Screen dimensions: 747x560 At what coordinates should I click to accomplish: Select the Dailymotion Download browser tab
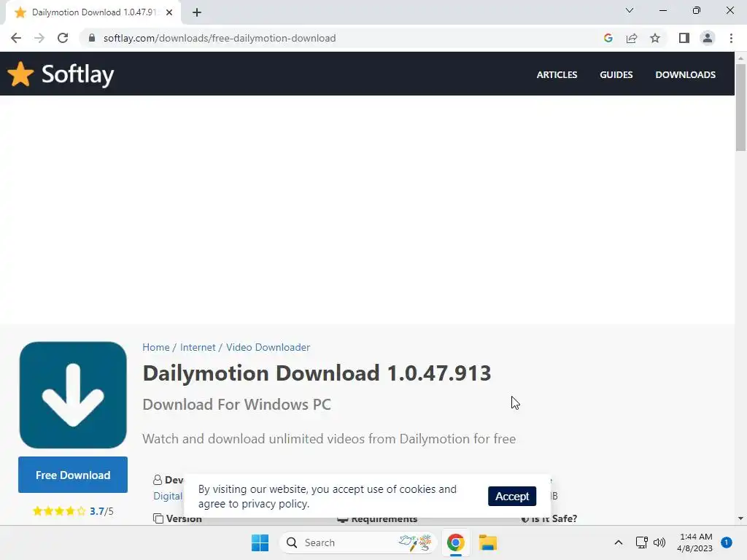click(93, 12)
